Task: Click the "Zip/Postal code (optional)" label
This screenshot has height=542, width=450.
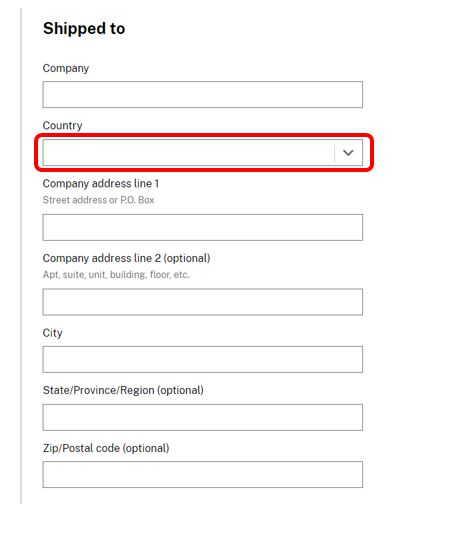Action: coord(106,448)
